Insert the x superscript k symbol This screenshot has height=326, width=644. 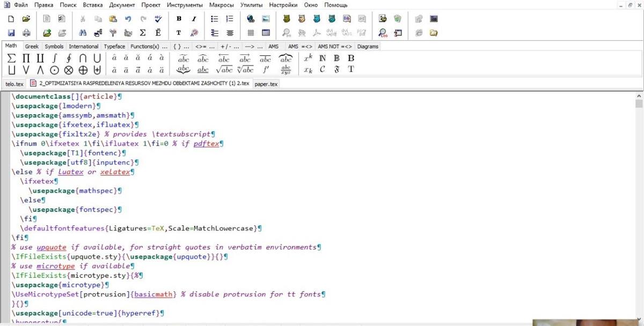[308, 58]
